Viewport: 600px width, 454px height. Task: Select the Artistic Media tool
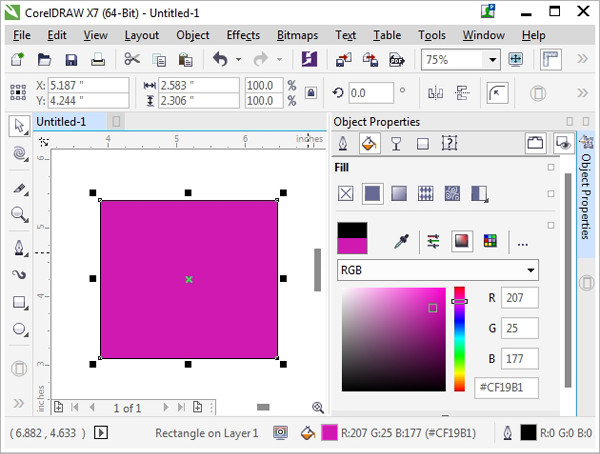[19, 274]
